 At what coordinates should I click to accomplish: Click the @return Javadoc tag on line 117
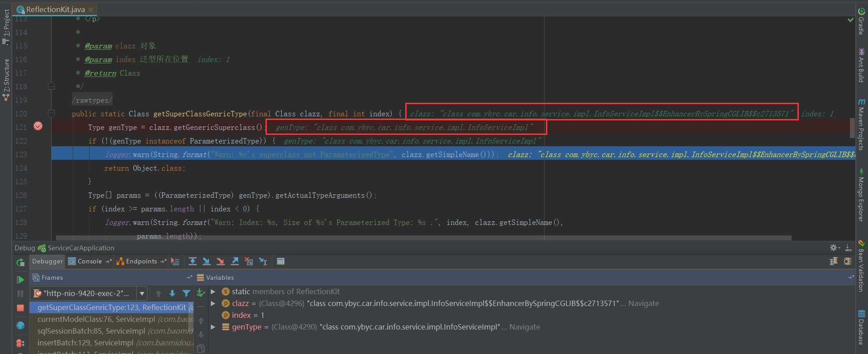(100, 73)
